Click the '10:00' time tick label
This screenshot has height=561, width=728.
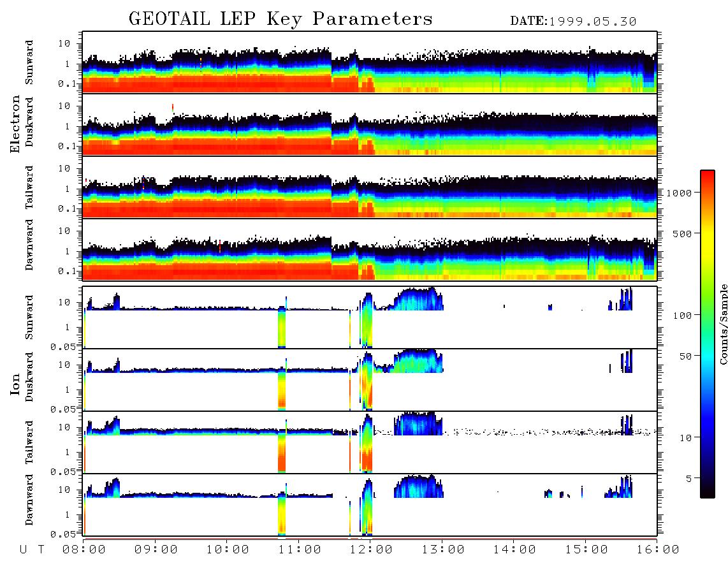click(228, 550)
